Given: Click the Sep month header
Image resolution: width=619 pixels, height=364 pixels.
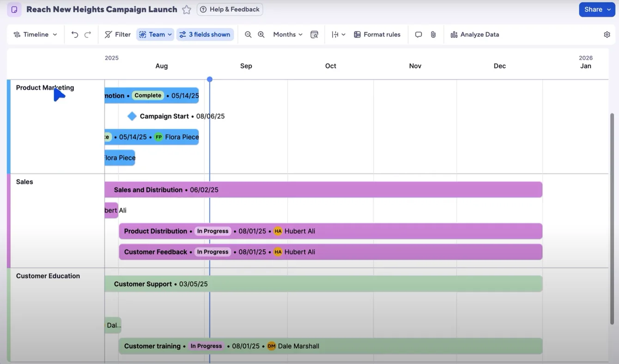Looking at the screenshot, I should [246, 66].
